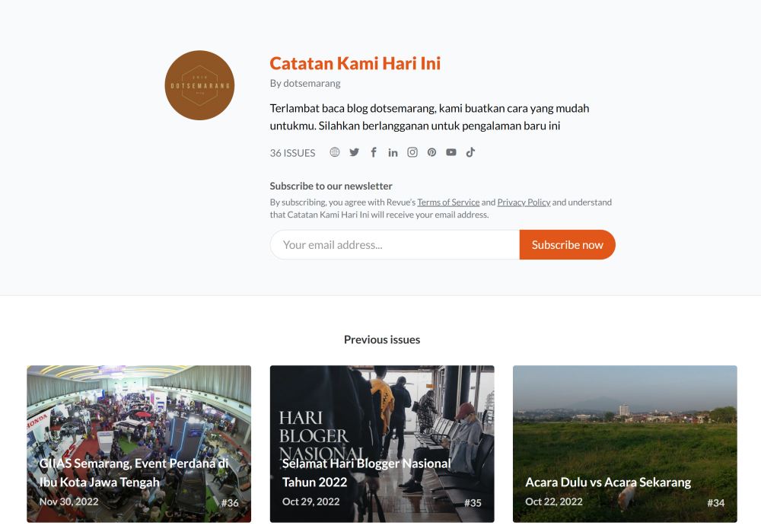The width and height of the screenshot is (761, 532).
Task: Visit the Instagram icon link
Action: point(412,152)
